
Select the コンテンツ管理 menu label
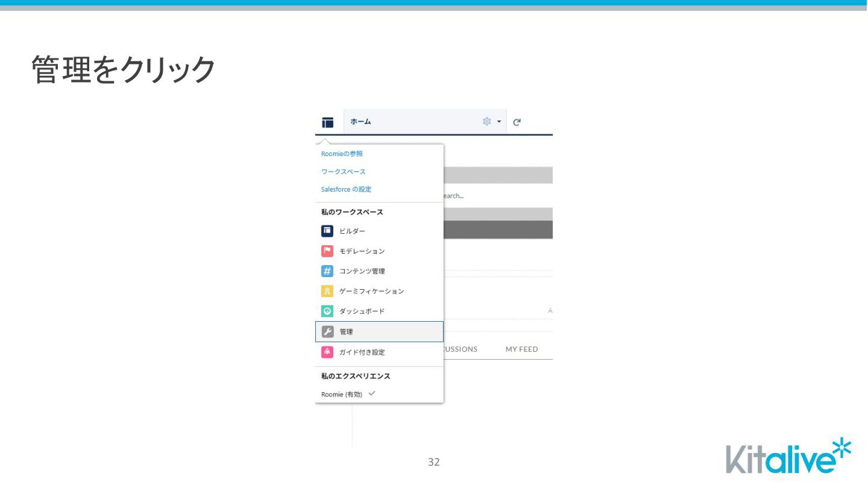pyautogui.click(x=362, y=271)
